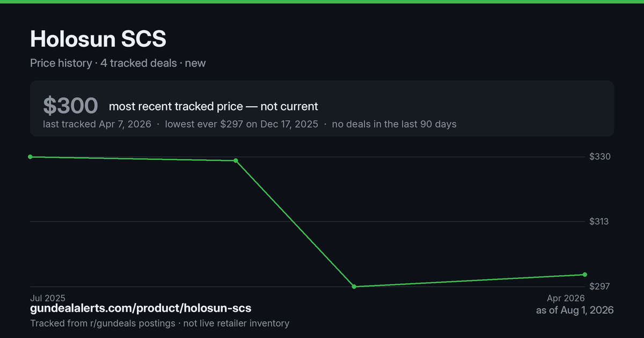Click 'Tracked from r/gundeals postings' footnote
The height and width of the screenshot is (338, 644).
pyautogui.click(x=103, y=323)
